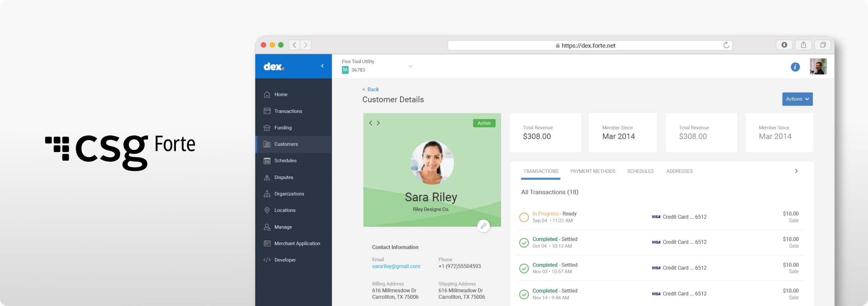Click the Sara Riley name

pyautogui.click(x=431, y=197)
